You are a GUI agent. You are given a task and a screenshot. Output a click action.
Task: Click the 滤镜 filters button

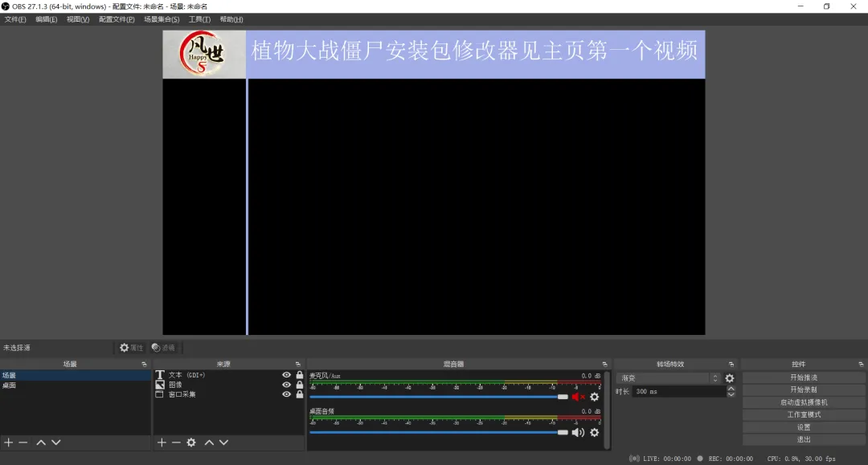tap(164, 348)
